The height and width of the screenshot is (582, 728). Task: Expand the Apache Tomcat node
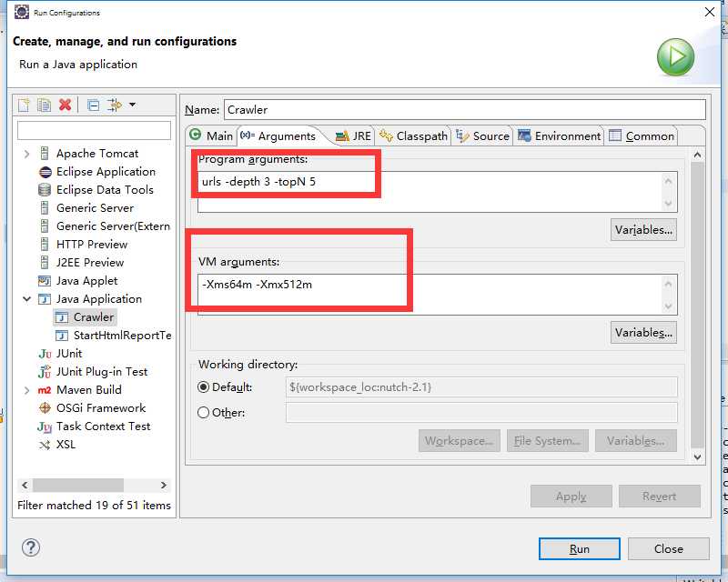point(26,154)
